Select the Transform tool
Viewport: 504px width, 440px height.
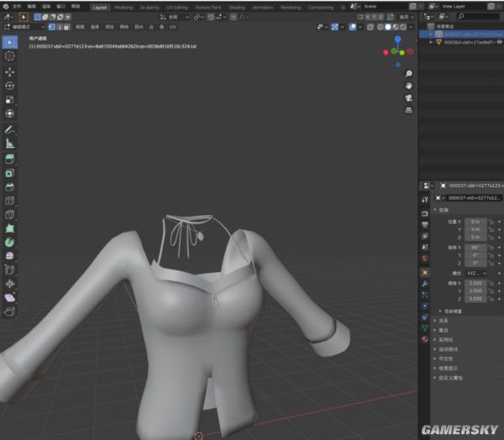(x=10, y=113)
